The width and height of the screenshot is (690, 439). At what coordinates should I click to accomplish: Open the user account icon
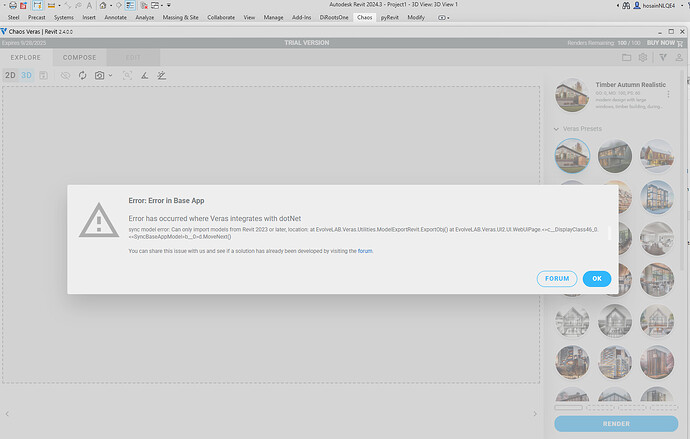point(679,57)
